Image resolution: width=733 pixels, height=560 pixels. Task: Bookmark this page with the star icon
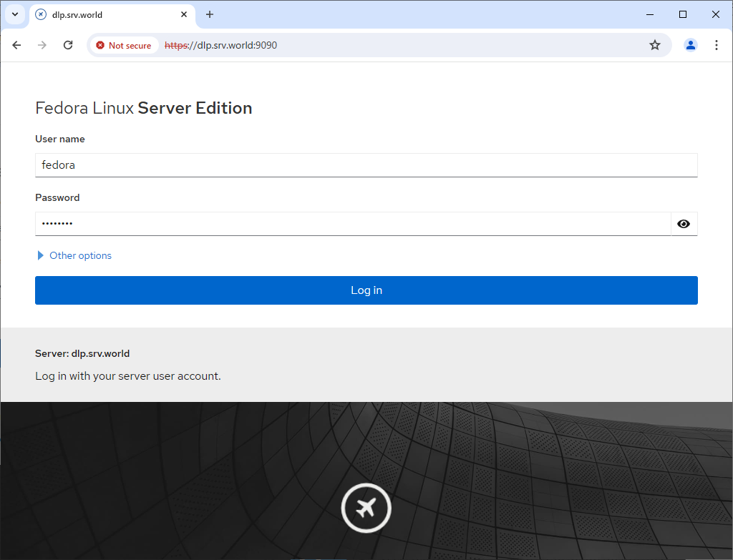[655, 45]
